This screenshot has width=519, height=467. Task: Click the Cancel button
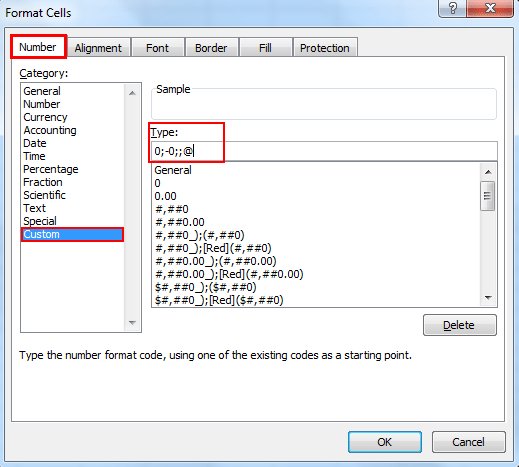468,442
